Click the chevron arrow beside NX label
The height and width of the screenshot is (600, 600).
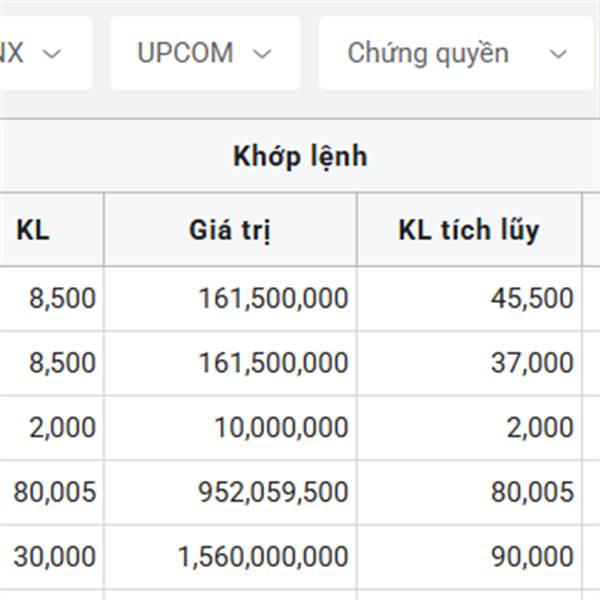point(52,54)
